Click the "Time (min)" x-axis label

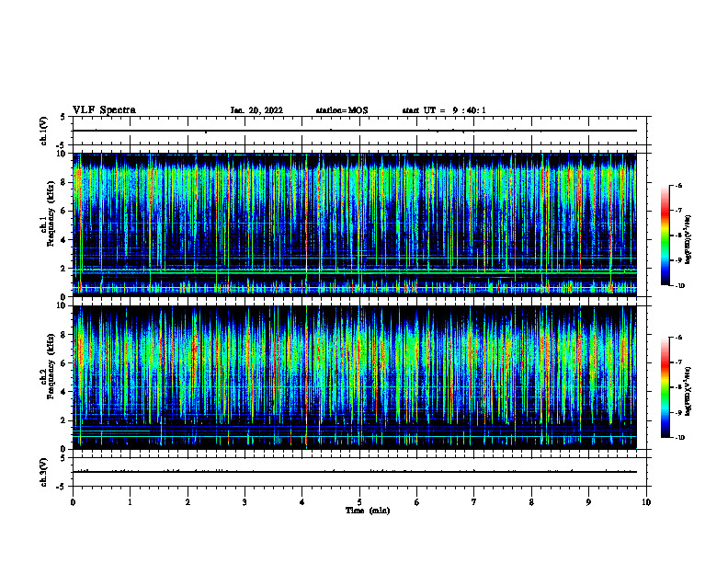[x=368, y=511]
